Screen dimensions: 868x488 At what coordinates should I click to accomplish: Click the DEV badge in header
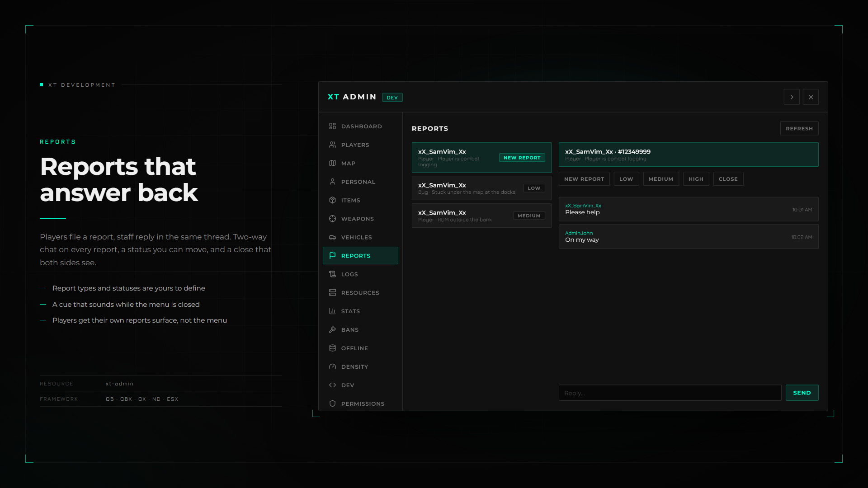click(392, 98)
